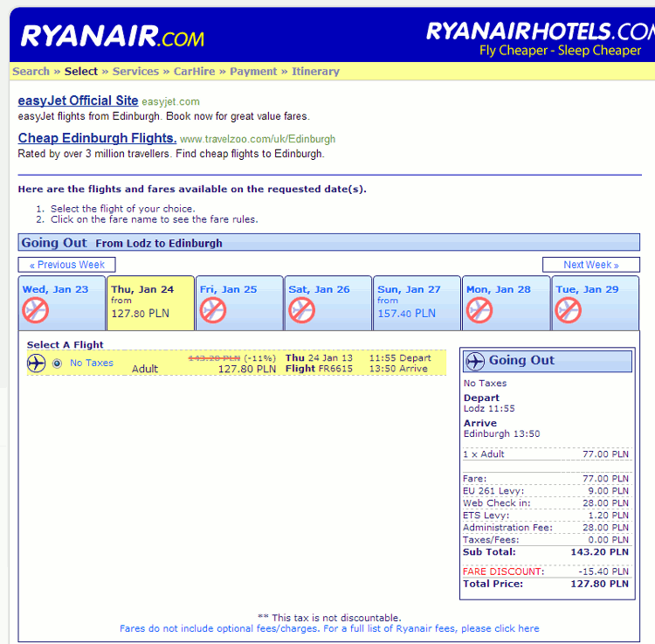Switch to Mon, Jan 28 tab
The image size is (655, 644).
pyautogui.click(x=506, y=303)
